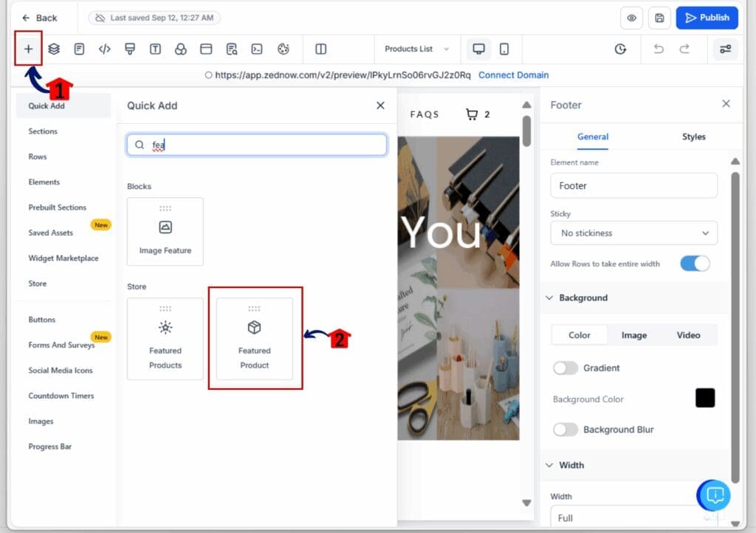Open the Products List dropdown
Viewport: 756px width, 533px height.
click(416, 49)
